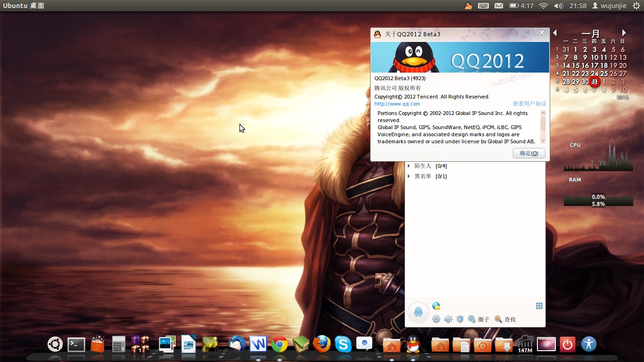The height and width of the screenshot is (362, 644).
Task: Click the red power button dock icon
Action: tap(567, 344)
